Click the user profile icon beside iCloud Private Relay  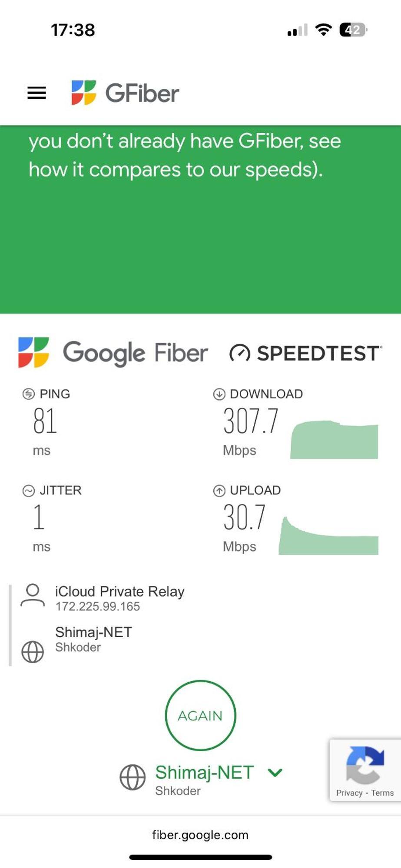pyautogui.click(x=33, y=595)
